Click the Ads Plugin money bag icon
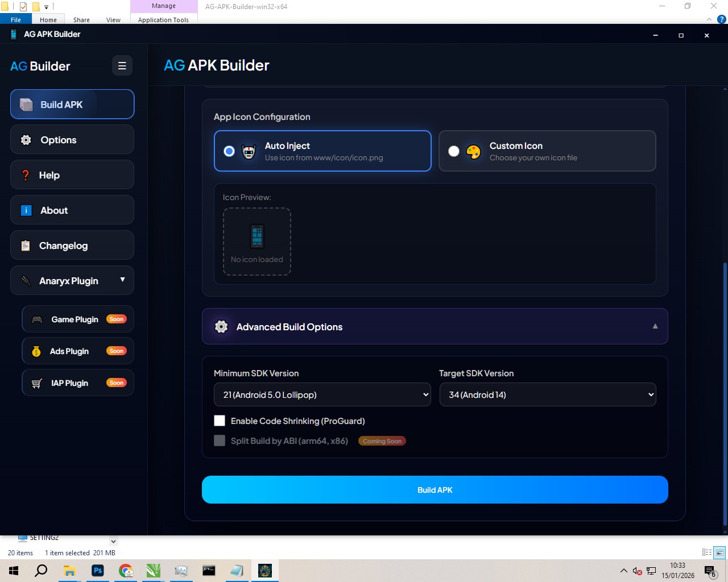 click(x=36, y=351)
